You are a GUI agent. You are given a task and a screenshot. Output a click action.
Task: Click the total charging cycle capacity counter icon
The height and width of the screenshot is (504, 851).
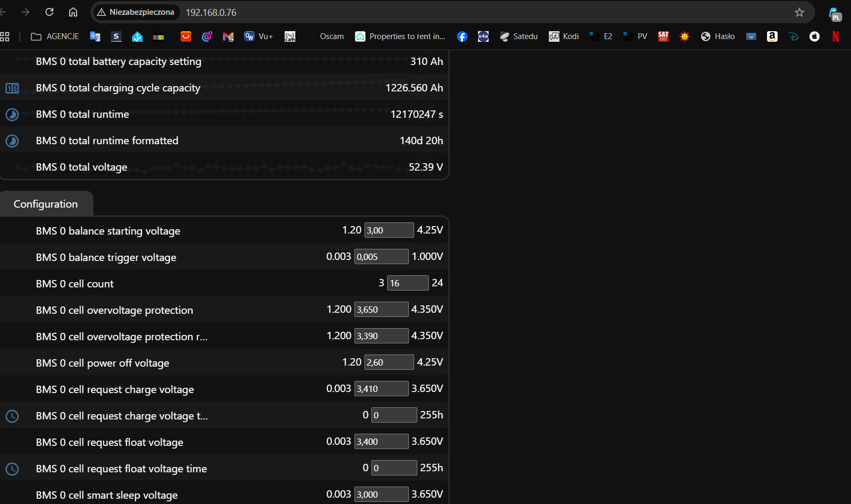click(x=12, y=88)
